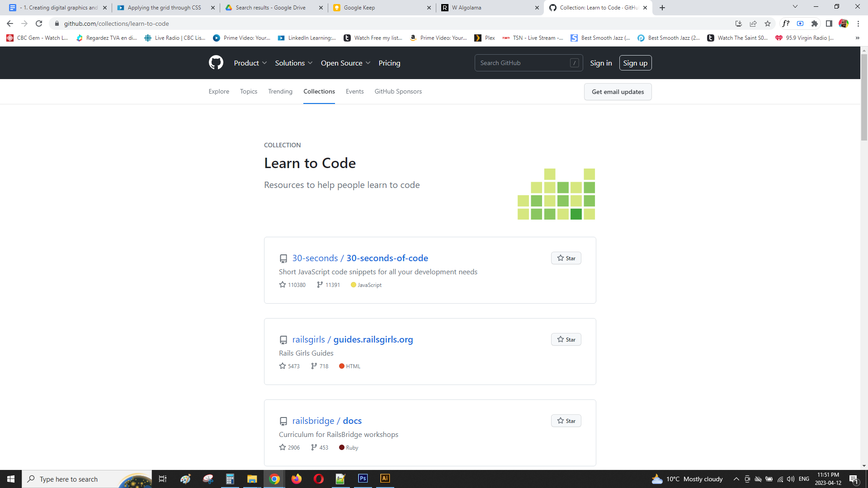Open the Chrome extensions puzzle icon
Screen dimensions: 868x488
(815, 23)
